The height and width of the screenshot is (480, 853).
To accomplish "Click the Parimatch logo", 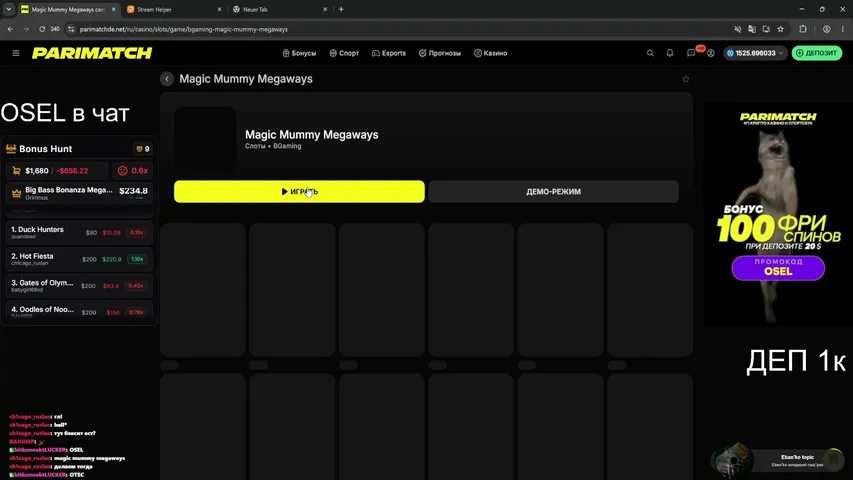I will pyautogui.click(x=92, y=53).
